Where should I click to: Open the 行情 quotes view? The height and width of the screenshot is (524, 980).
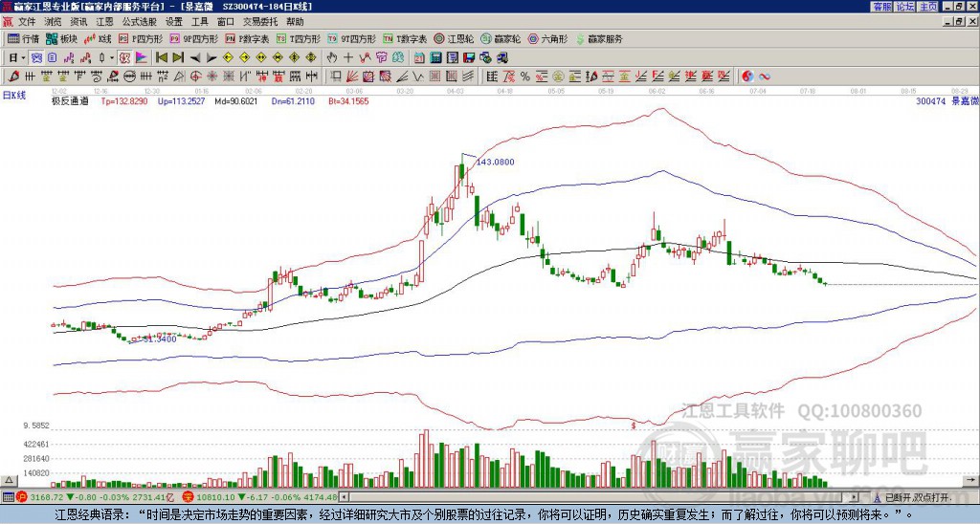coord(23,38)
